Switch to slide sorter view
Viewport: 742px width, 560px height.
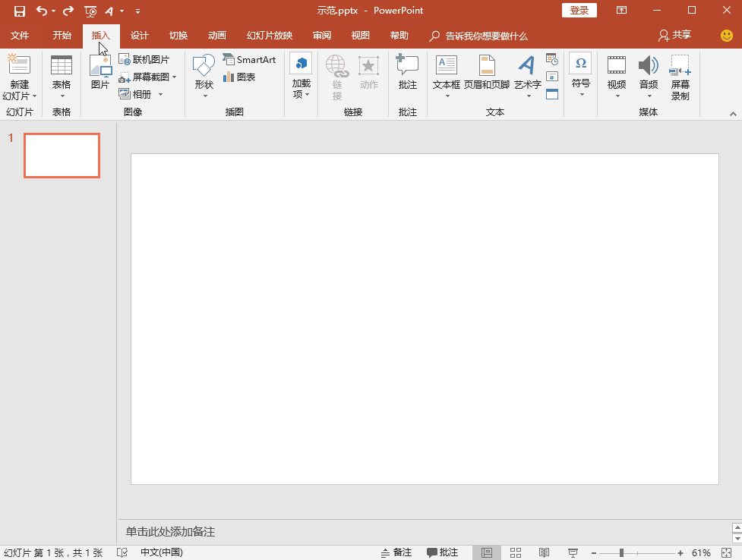coord(516,552)
